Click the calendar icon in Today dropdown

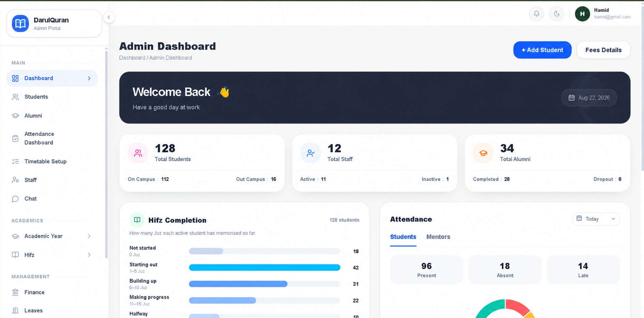[579, 218]
